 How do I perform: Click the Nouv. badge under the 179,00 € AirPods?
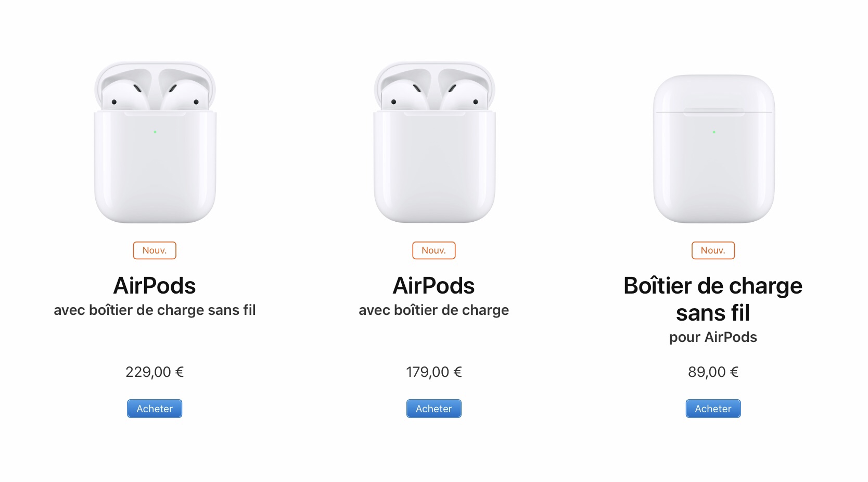point(434,250)
